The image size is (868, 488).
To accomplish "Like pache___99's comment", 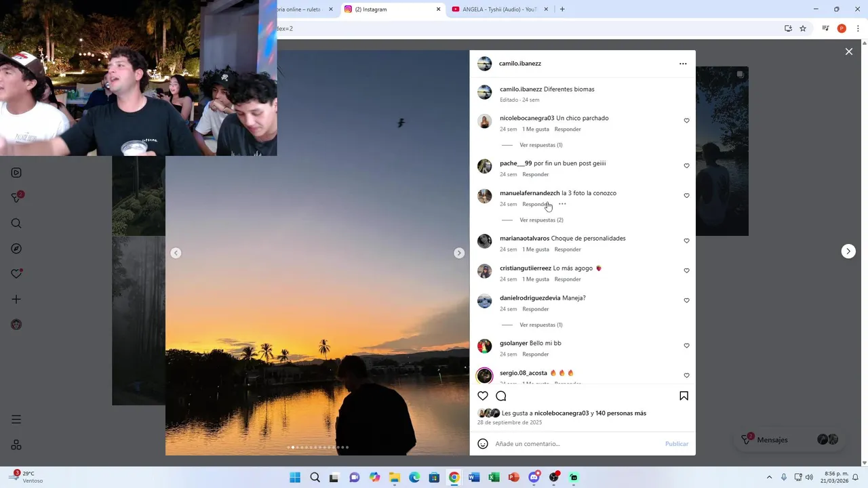I will [x=686, y=166].
